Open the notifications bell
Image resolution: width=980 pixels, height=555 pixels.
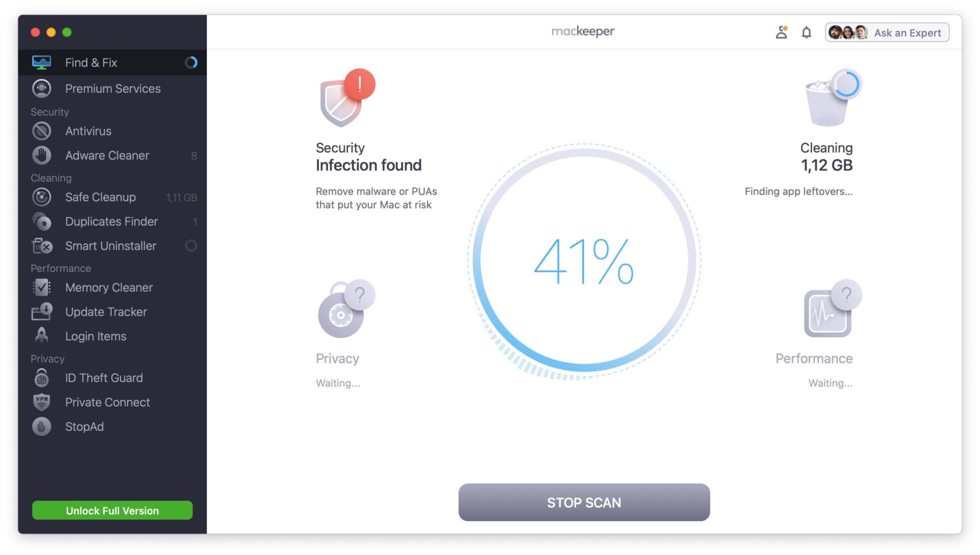point(806,32)
